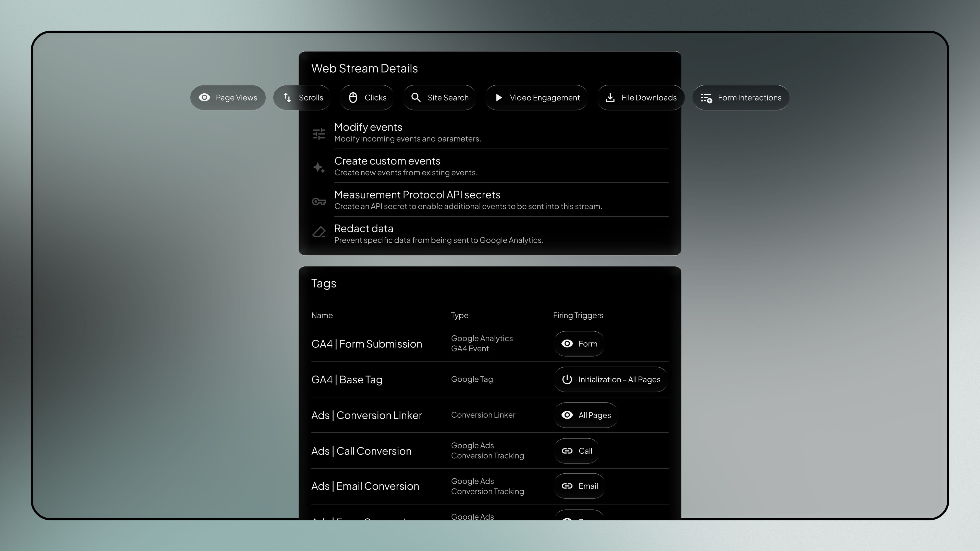Click the link icon in Call trigger chip
The height and width of the screenshot is (551, 980).
click(567, 451)
